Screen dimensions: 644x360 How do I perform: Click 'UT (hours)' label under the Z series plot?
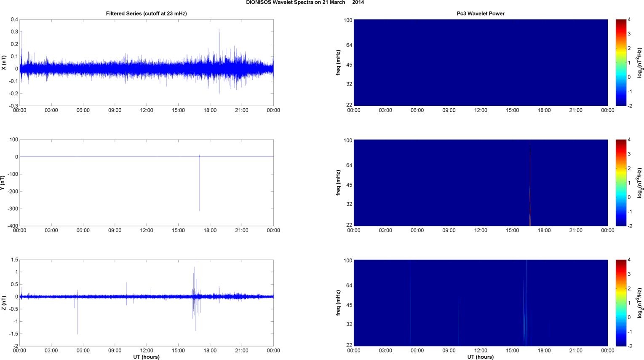pyautogui.click(x=146, y=357)
